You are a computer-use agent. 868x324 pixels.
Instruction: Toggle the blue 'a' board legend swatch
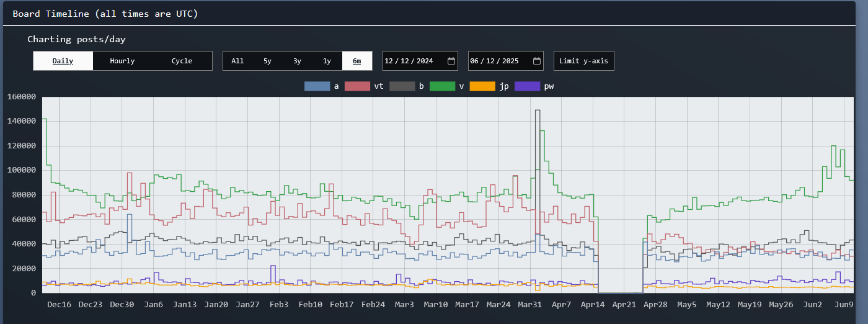click(317, 86)
